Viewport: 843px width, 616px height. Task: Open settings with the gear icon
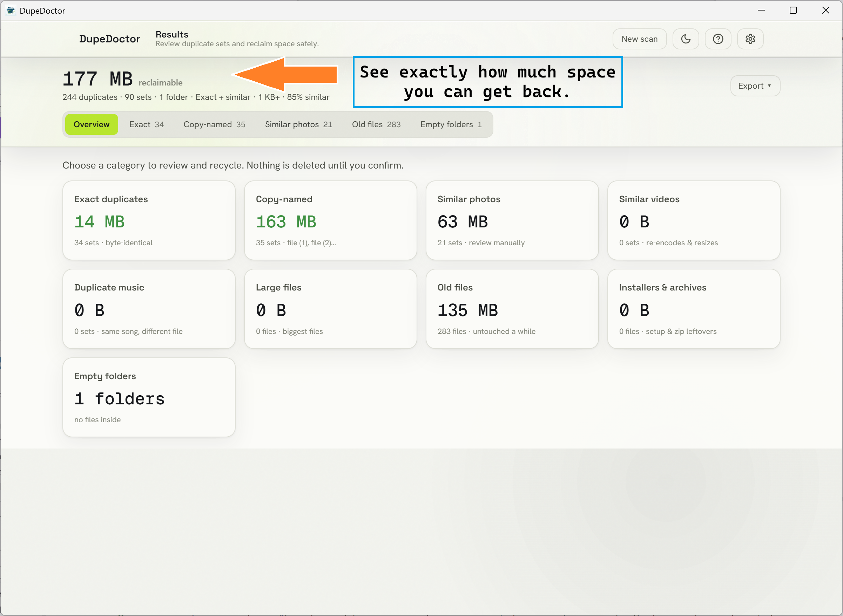(x=750, y=39)
